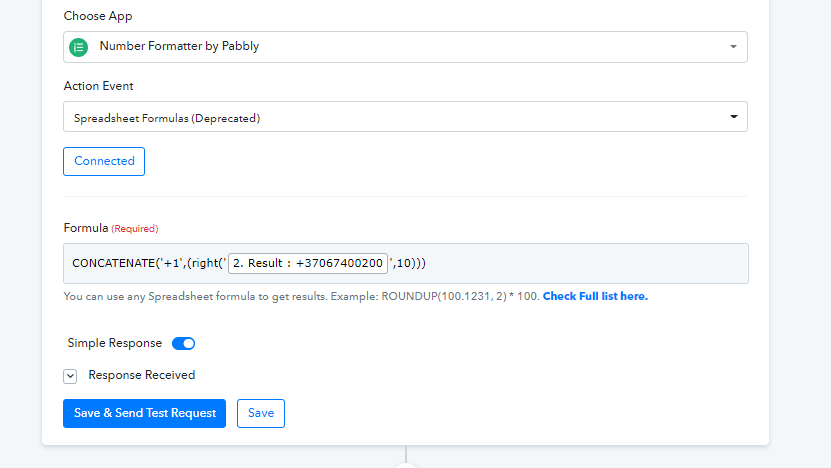Image resolution: width=831 pixels, height=468 pixels.
Task: Click the Save button
Action: click(x=261, y=413)
